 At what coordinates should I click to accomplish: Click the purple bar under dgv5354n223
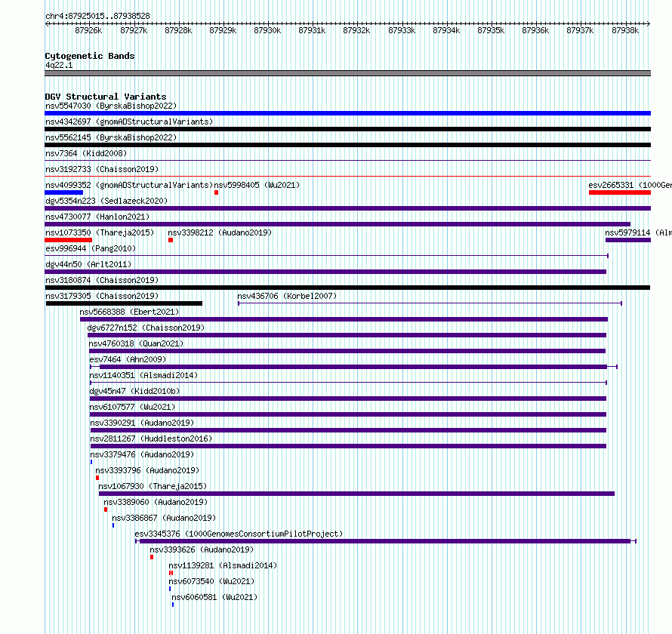[x=347, y=208]
